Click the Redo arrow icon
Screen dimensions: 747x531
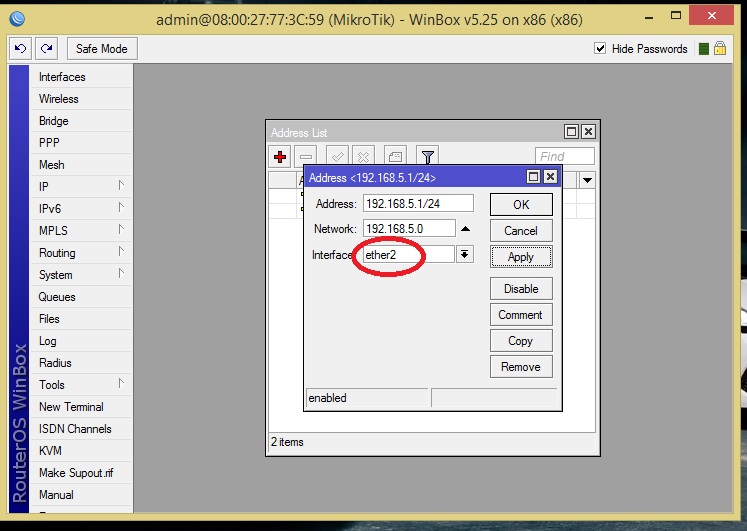(x=47, y=49)
